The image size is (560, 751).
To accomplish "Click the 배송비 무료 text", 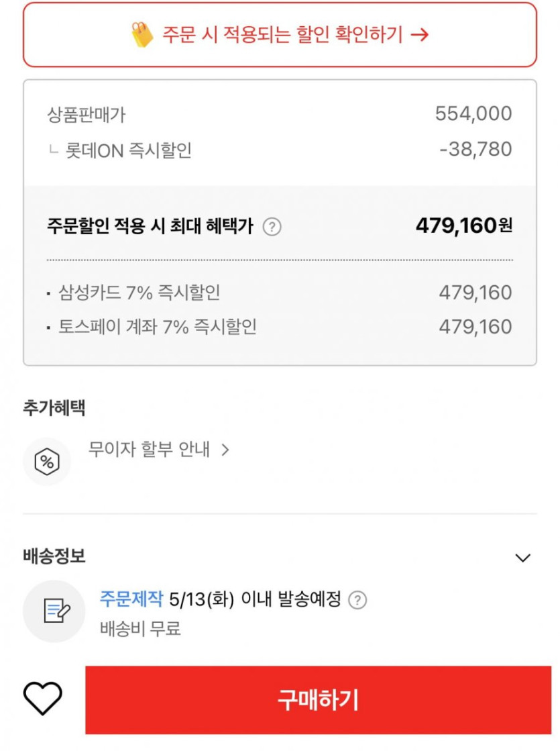I will click(141, 629).
